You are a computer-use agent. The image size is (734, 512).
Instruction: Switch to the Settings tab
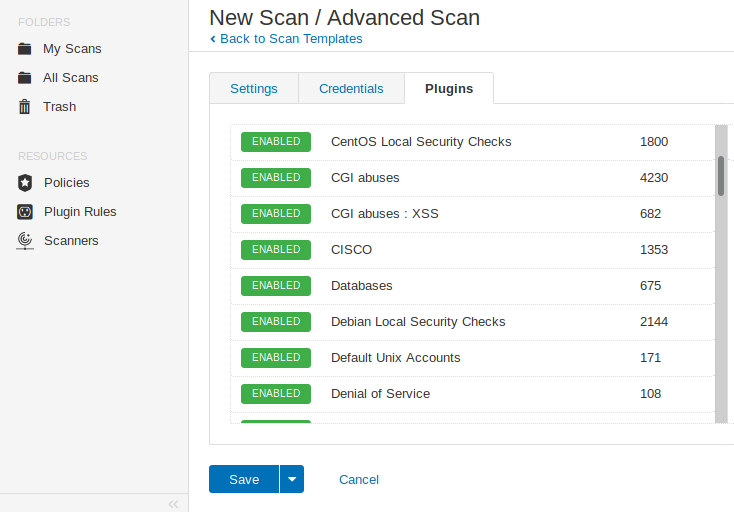(x=254, y=88)
